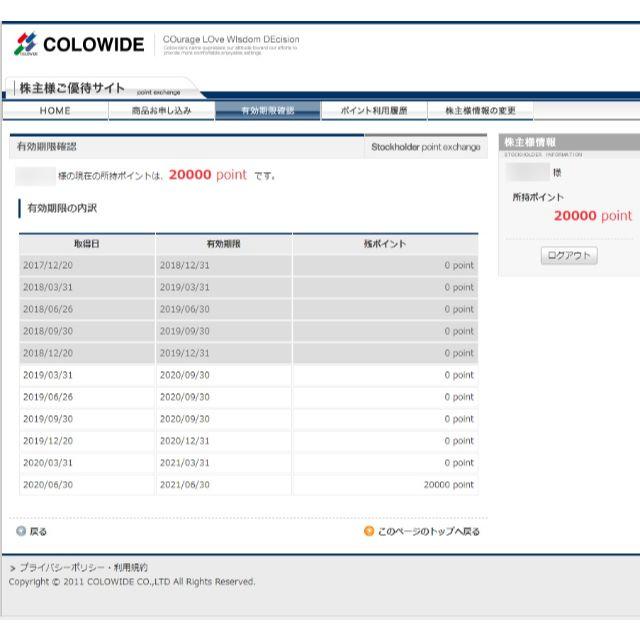Click expiry date 2021/03/31
The image size is (640, 640).
coord(184,463)
